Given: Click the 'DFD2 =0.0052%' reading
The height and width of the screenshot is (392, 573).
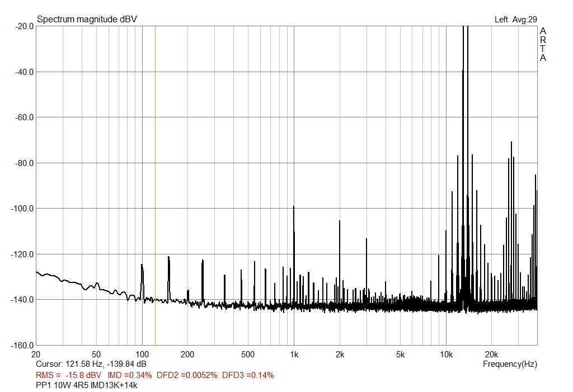Looking at the screenshot, I should tap(187, 375).
